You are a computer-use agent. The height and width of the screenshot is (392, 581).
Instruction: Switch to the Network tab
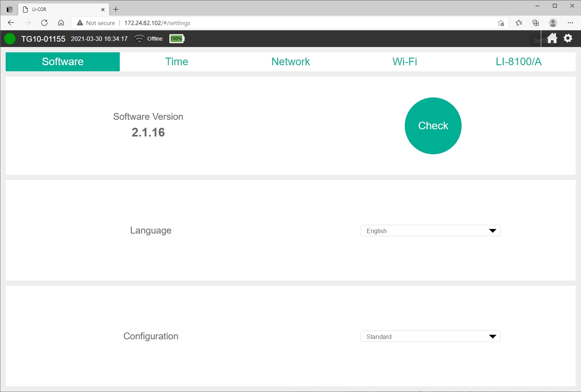[x=291, y=62]
